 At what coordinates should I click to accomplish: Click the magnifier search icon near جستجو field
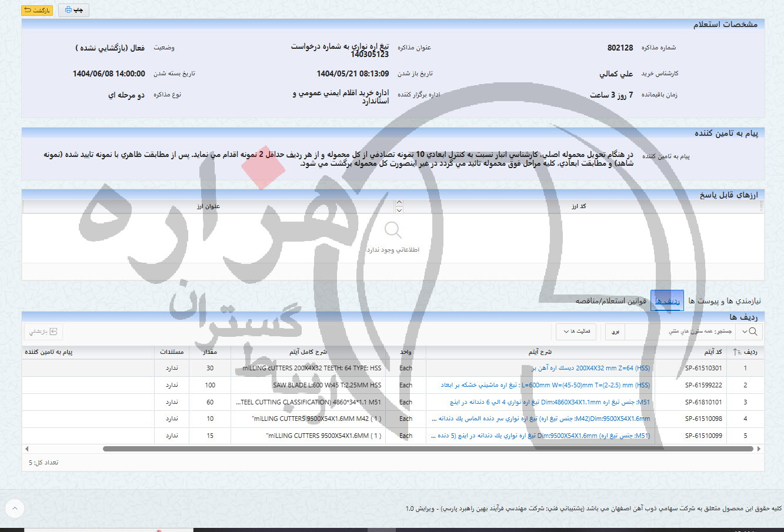click(x=753, y=331)
